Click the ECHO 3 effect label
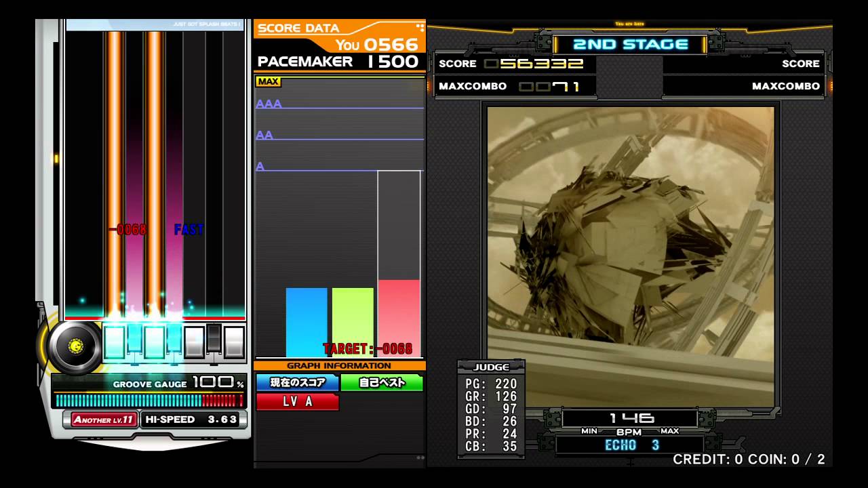 tap(632, 445)
